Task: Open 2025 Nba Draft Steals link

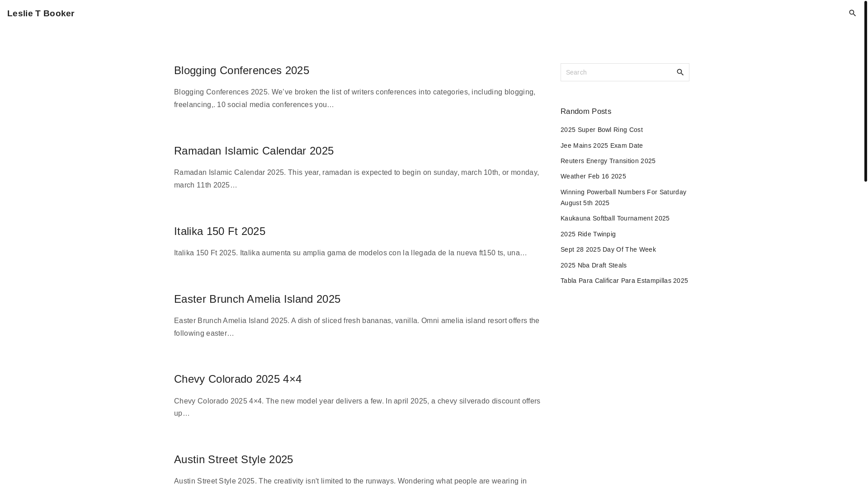Action: click(593, 265)
